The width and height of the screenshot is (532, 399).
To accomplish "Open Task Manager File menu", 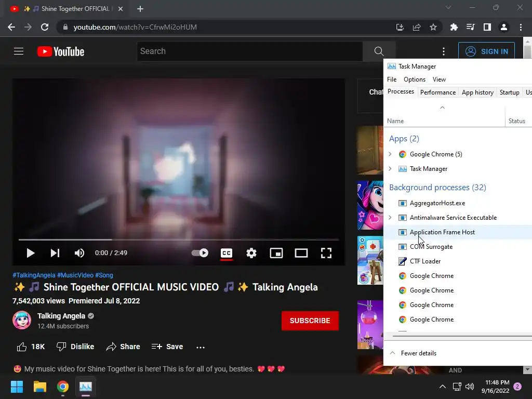I will pos(392,79).
